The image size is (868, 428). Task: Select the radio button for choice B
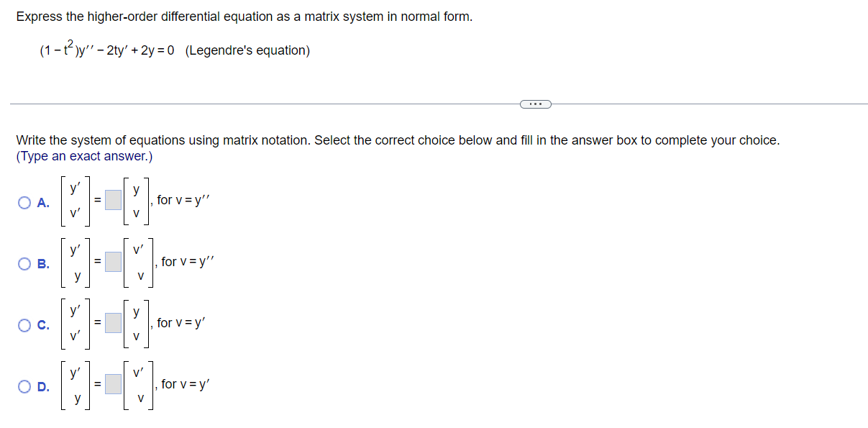pyautogui.click(x=23, y=262)
